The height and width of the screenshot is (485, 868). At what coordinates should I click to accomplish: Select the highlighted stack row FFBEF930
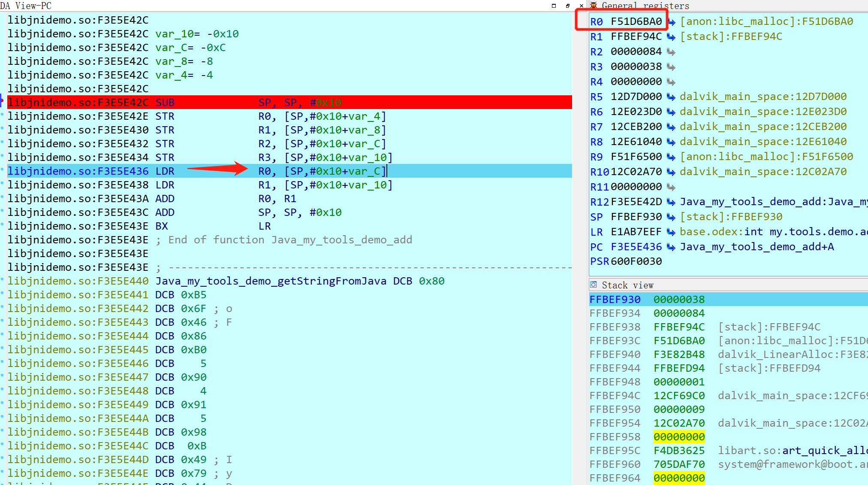[615, 300]
